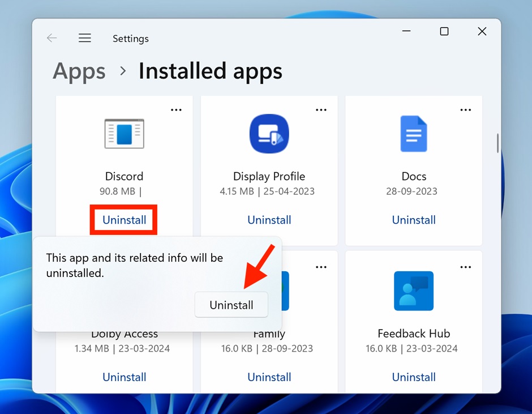Viewport: 532px width, 414px height.
Task: Click the Settings window title
Action: tap(131, 39)
